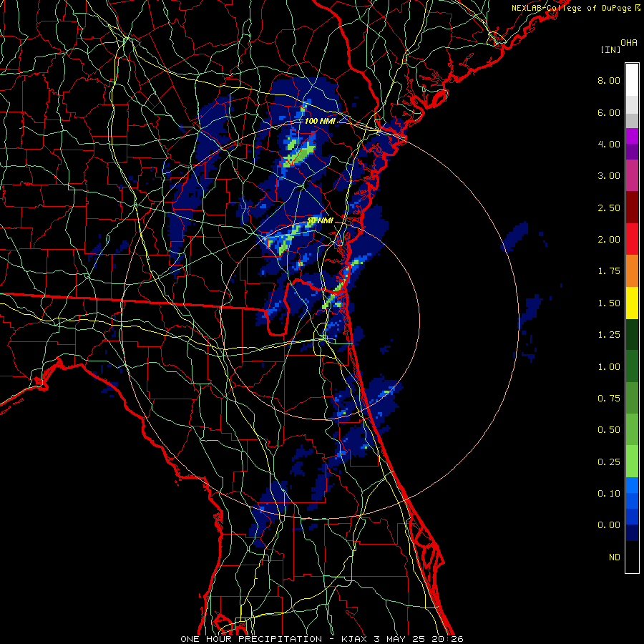
Task: Click the 1.50 legend value
Action: click(609, 303)
